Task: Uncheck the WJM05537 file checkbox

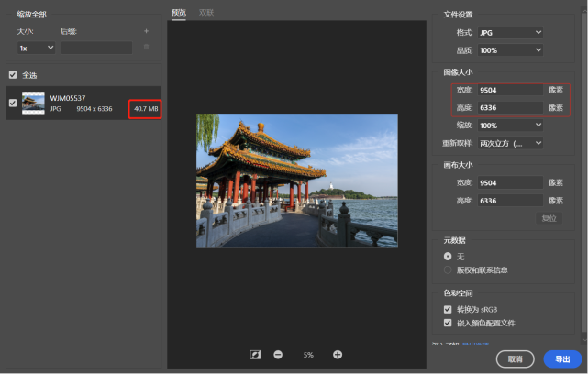Action: (12, 103)
